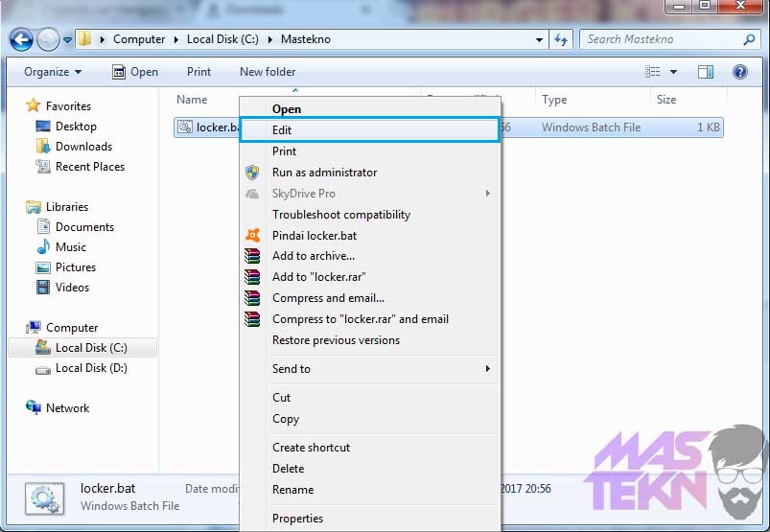
Task: Choose Delete in the context menu
Action: [x=370, y=469]
